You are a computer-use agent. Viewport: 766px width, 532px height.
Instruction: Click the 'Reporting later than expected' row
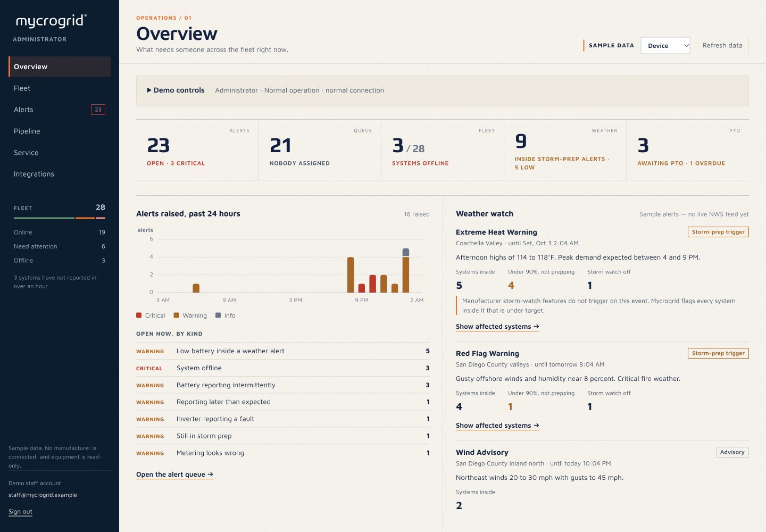(283, 402)
